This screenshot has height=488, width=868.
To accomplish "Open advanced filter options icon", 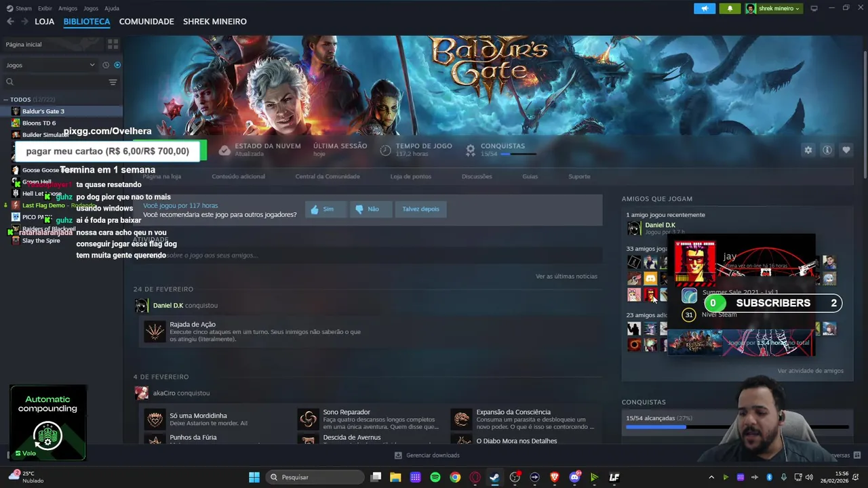I will coord(113,82).
